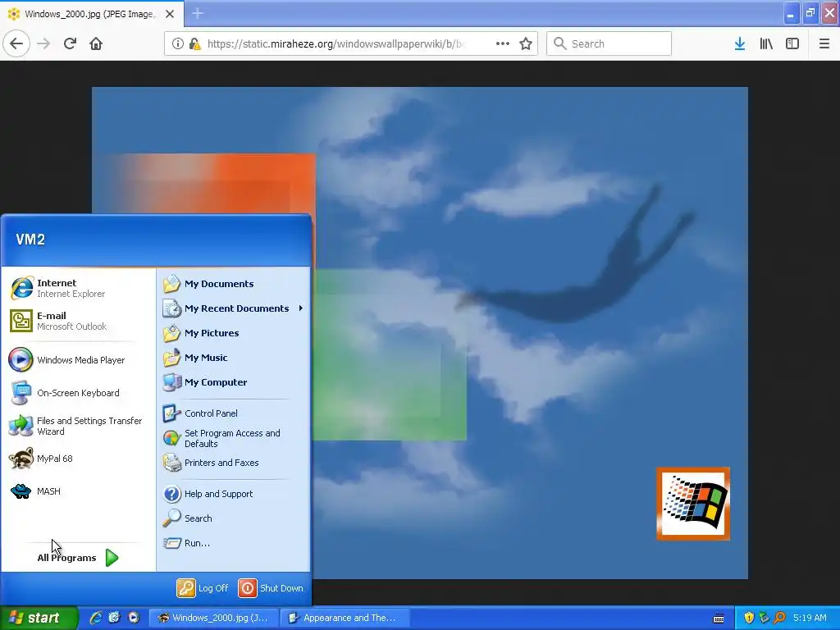The width and height of the screenshot is (840, 630).
Task: Go back with the browser back arrow
Action: point(16,43)
